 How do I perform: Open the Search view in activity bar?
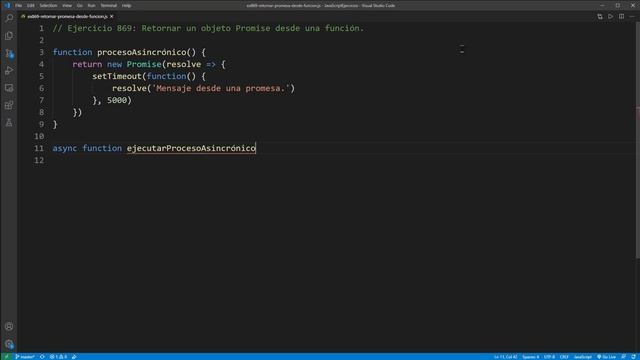9,18
